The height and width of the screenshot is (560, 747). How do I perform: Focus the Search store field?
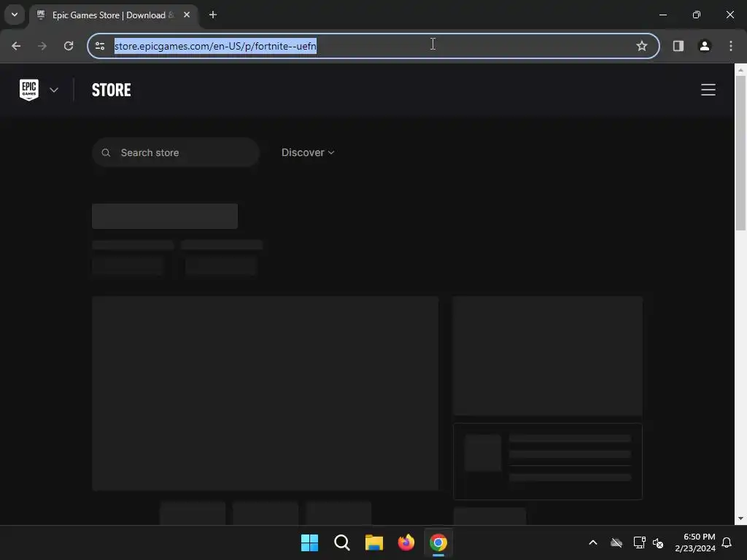175,152
